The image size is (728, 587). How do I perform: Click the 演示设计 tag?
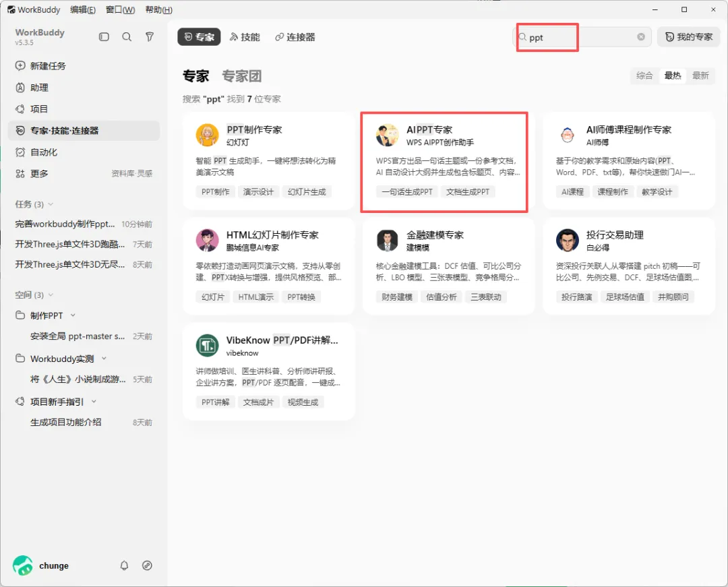pyautogui.click(x=258, y=191)
